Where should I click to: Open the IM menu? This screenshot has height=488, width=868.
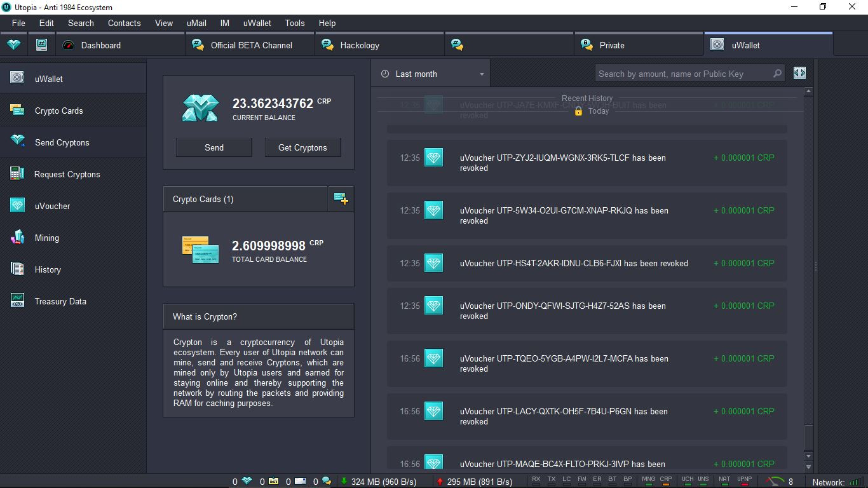[x=224, y=23]
